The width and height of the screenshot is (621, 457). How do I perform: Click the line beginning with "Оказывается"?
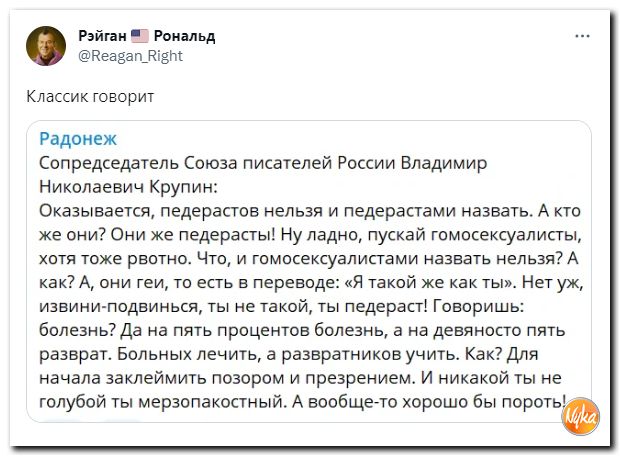[310, 211]
